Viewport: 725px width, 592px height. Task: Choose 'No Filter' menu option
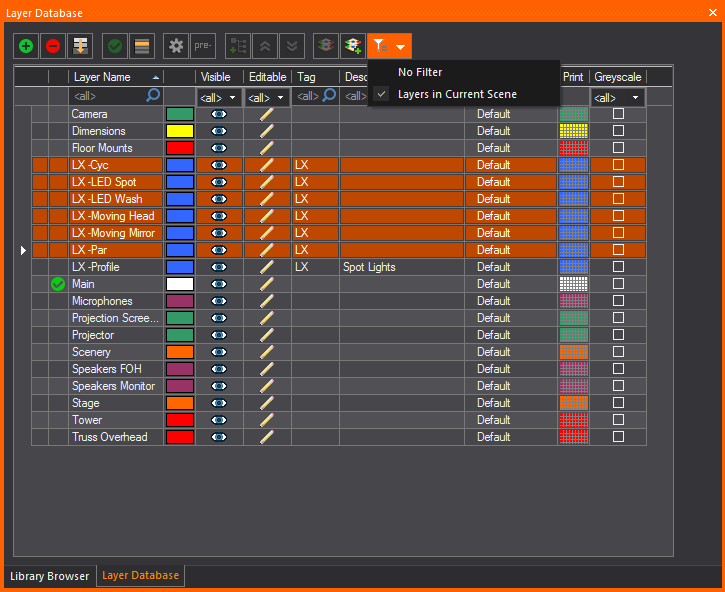(x=420, y=72)
